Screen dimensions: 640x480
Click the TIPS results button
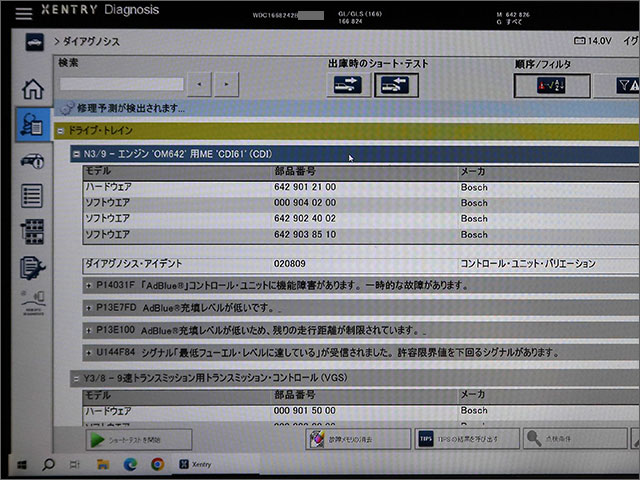(467, 439)
